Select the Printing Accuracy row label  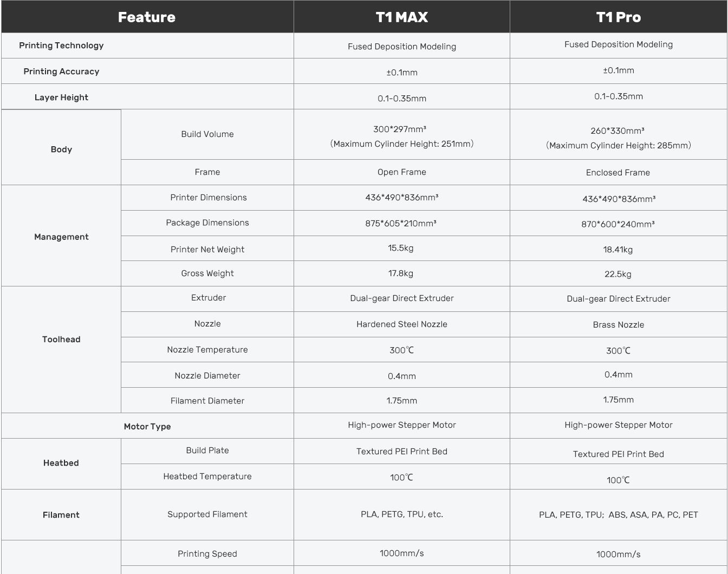61,71
